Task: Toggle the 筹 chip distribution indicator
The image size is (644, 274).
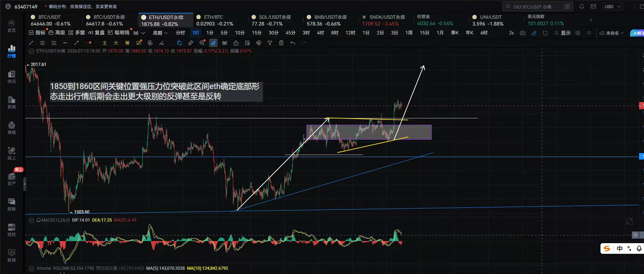Action: [127, 43]
